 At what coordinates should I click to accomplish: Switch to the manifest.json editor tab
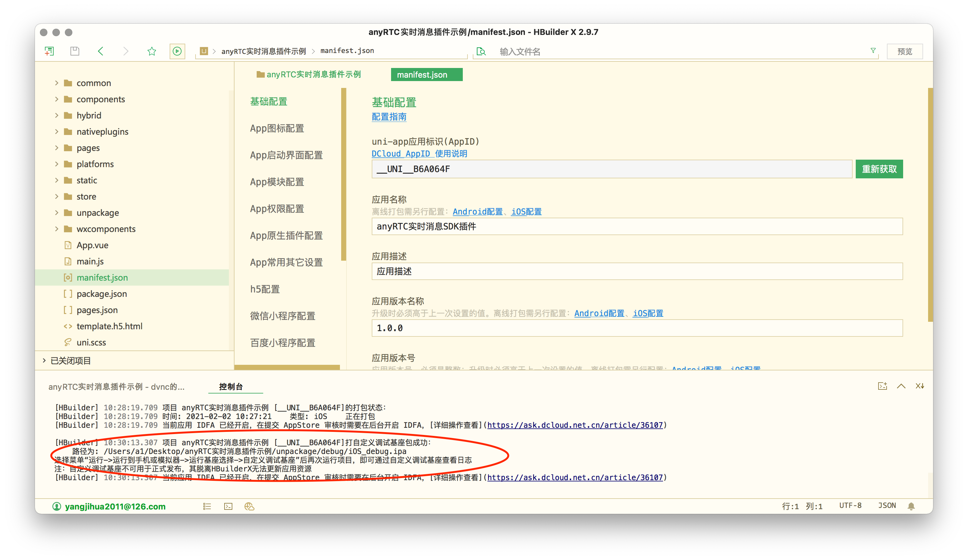[x=426, y=75]
